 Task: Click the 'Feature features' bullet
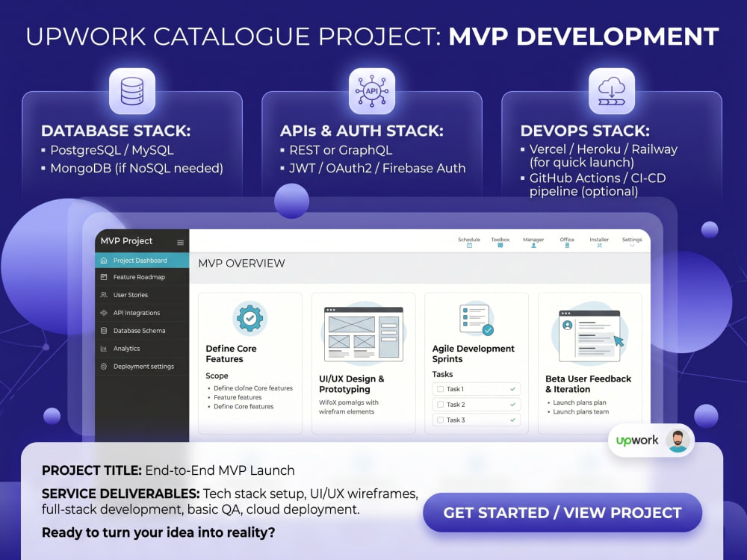pyautogui.click(x=238, y=397)
